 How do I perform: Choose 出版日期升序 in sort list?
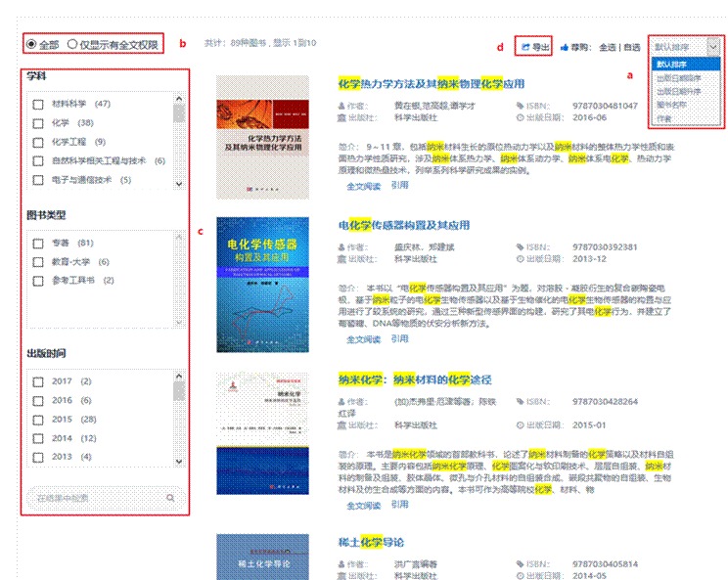686,91
